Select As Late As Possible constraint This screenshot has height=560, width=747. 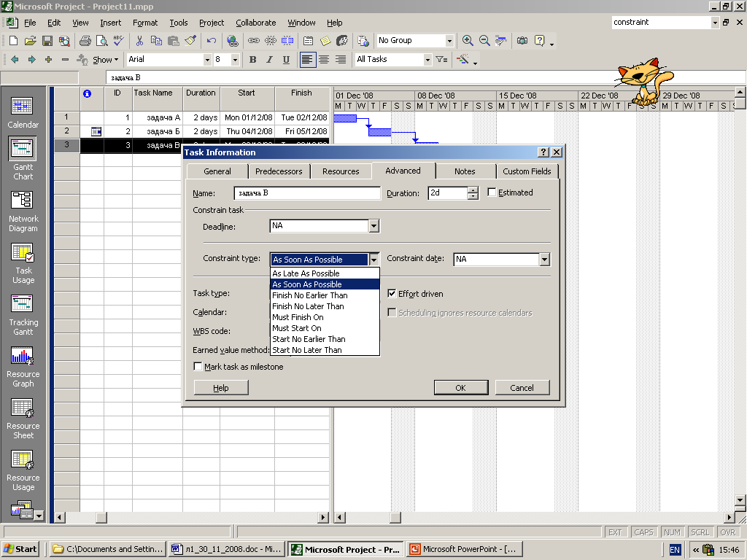325,273
